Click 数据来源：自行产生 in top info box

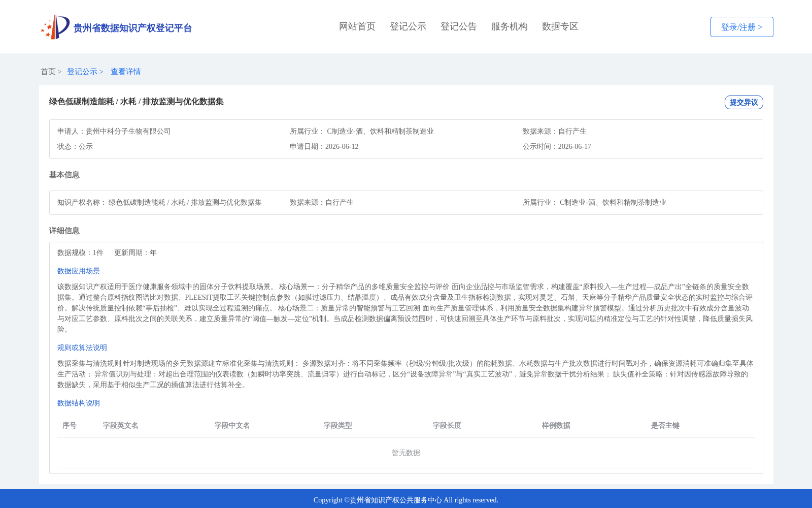(555, 131)
